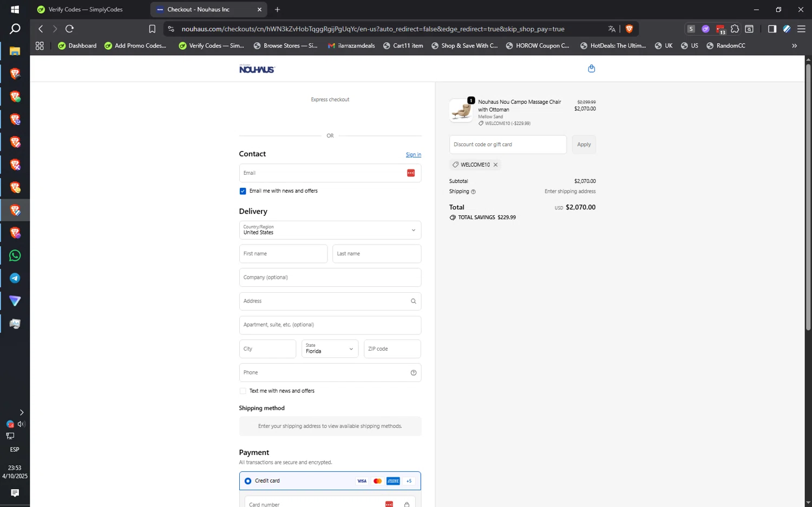Open the Country/Region dropdown
This screenshot has width=812, height=507.
click(330, 230)
